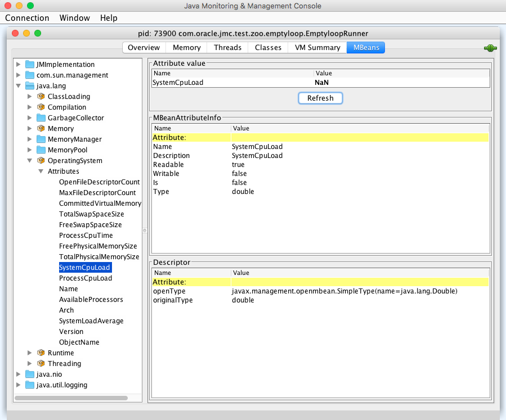Screen dimensions: 506x420
Task: Click the java.nio folder icon
Action: click(x=30, y=374)
